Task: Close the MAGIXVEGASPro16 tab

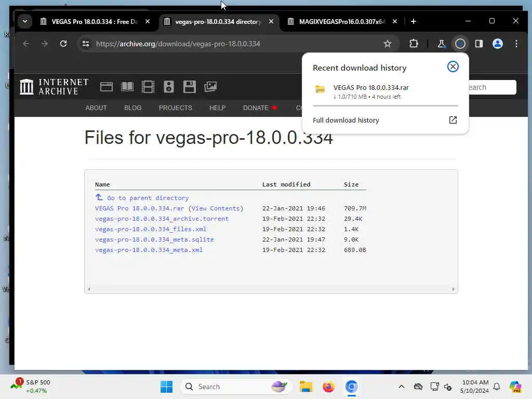Action: 395,21
